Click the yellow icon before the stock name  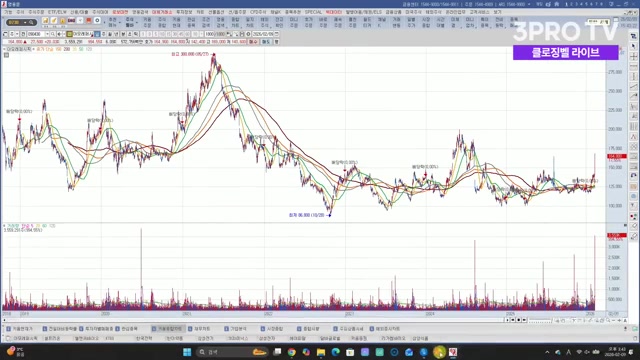point(69,34)
